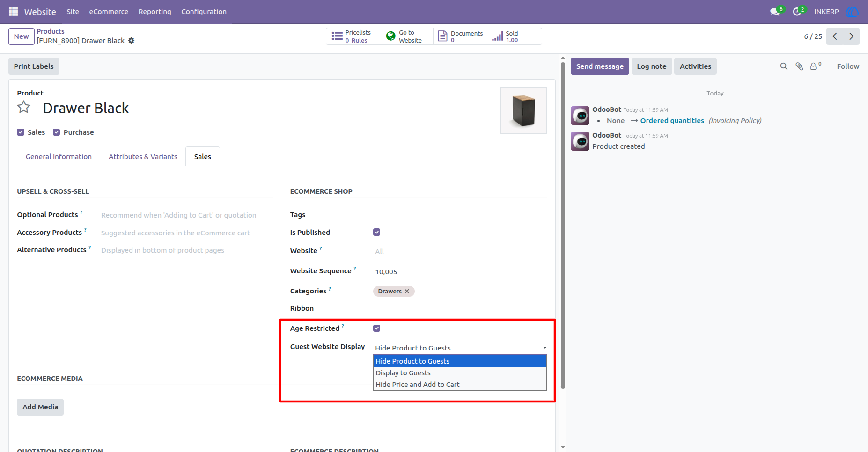
Task: Switch to General Information tab
Action: (59, 157)
